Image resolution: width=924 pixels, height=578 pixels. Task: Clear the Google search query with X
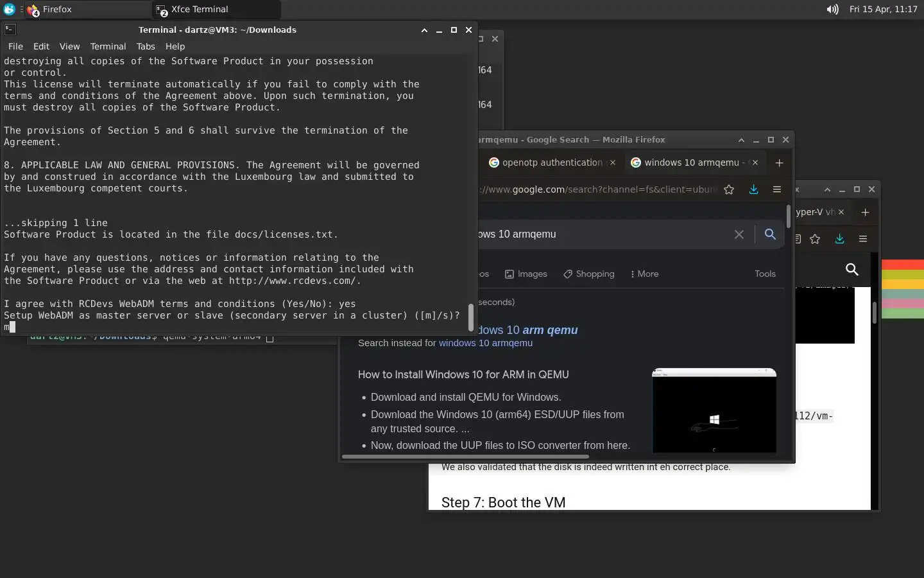(x=739, y=234)
